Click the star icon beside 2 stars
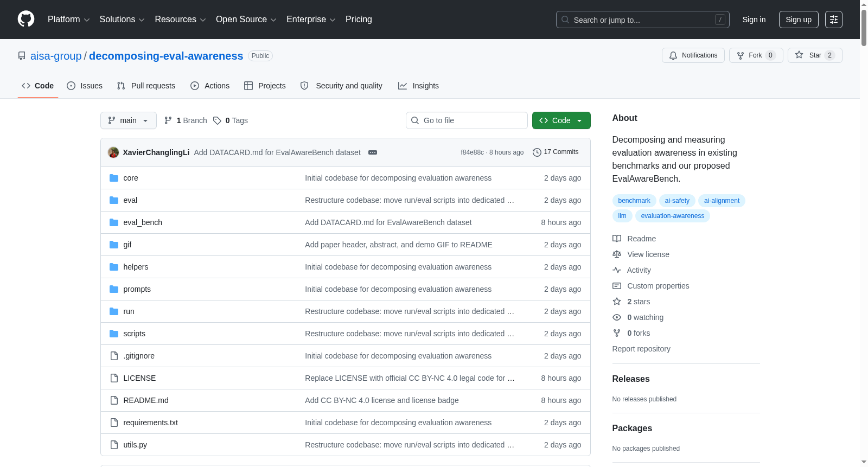 (x=617, y=302)
